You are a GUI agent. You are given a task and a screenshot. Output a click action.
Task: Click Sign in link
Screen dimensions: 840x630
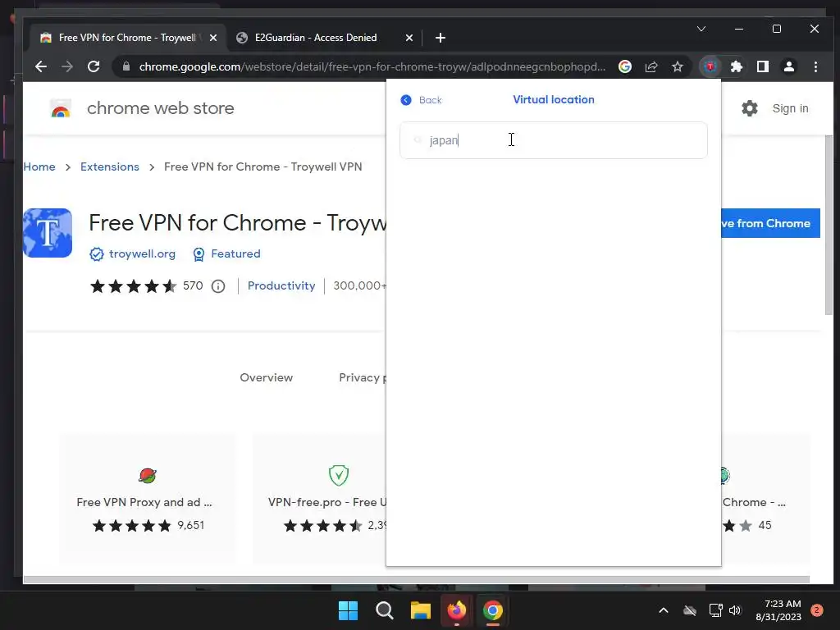(790, 108)
